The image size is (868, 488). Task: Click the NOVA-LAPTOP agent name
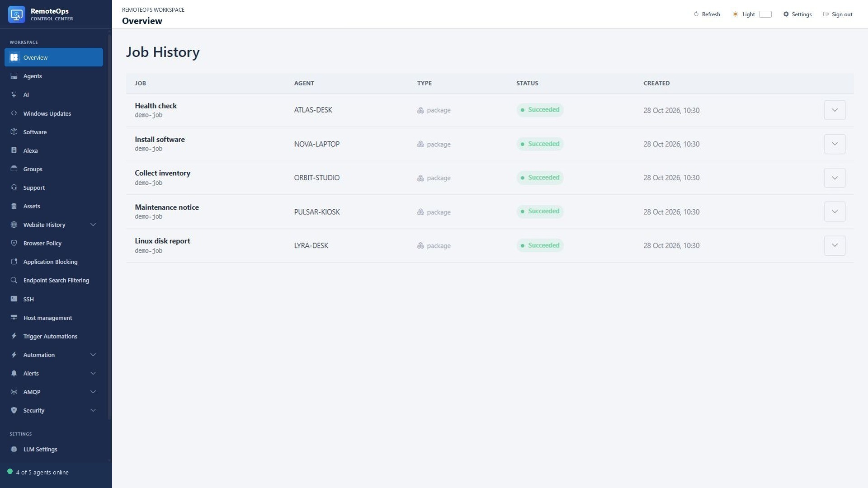(316, 144)
